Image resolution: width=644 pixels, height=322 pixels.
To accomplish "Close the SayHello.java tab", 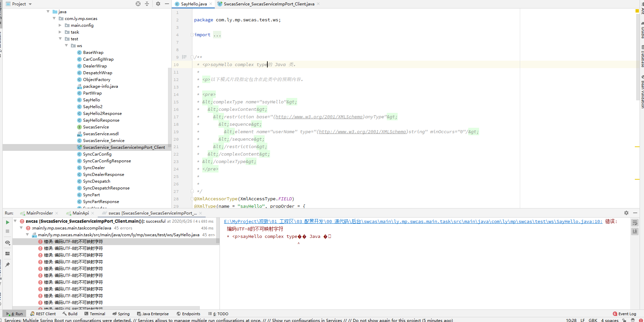I will tap(211, 4).
